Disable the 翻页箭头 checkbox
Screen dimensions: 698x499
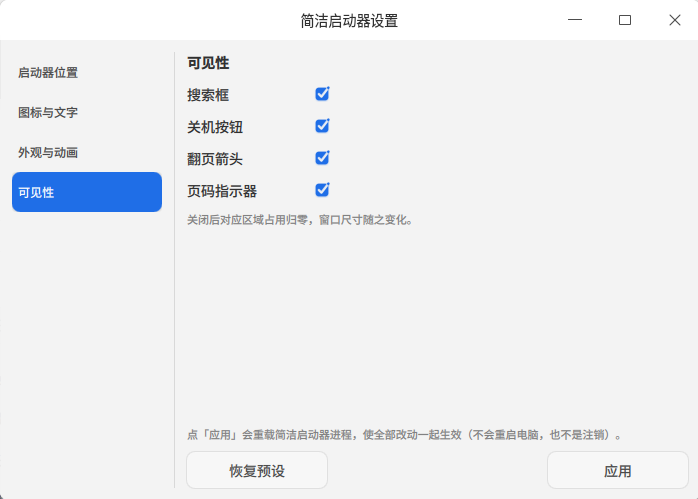pyautogui.click(x=322, y=158)
